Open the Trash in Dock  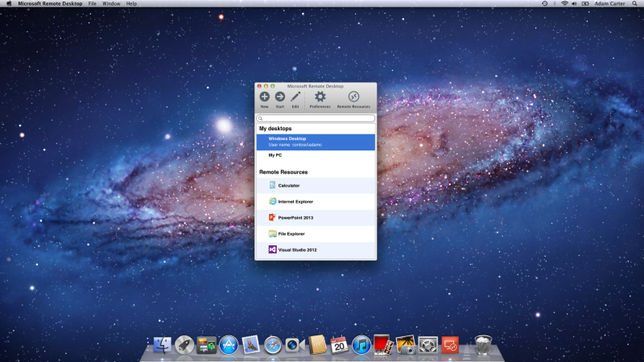483,345
